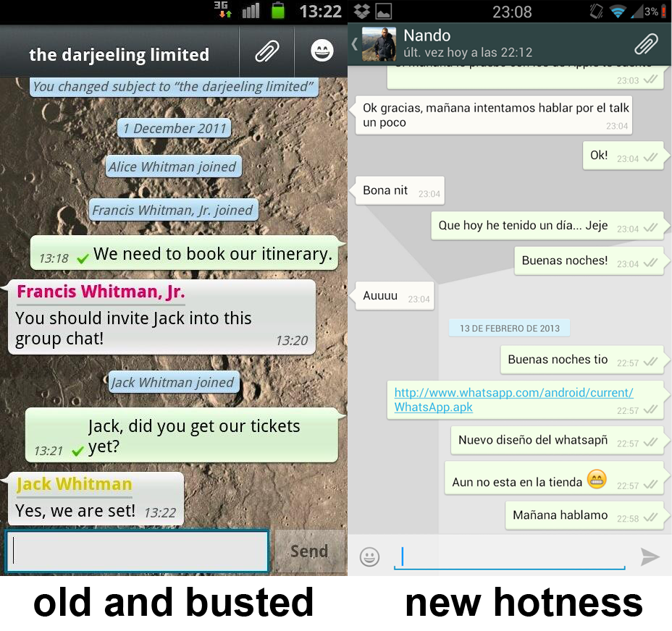The image size is (672, 631).
Task: Tap the back chevron beside Nando's avatar
Action: tap(354, 44)
